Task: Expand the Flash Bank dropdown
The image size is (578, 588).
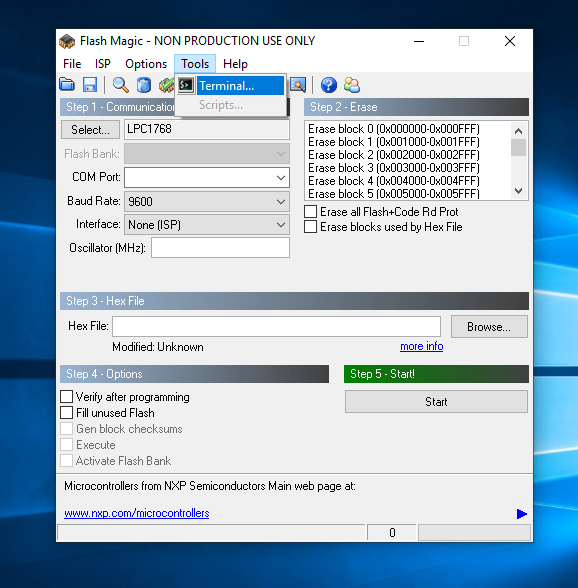Action: (281, 154)
